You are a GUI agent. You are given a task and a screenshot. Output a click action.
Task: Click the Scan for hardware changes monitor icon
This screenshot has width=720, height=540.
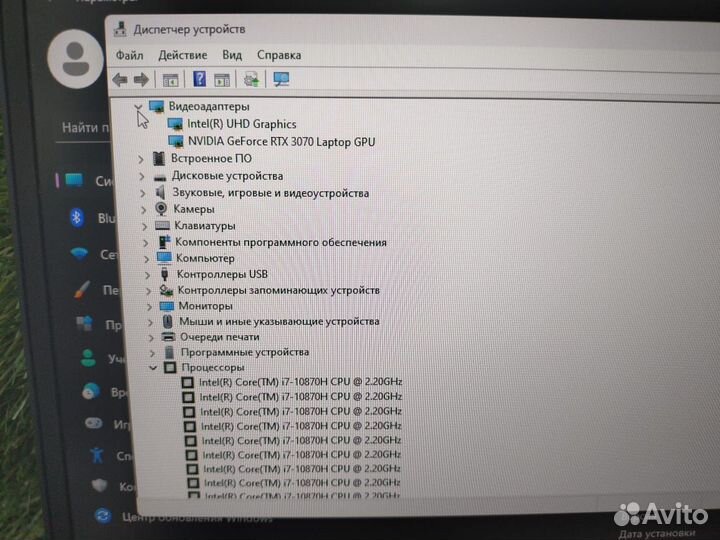281,79
